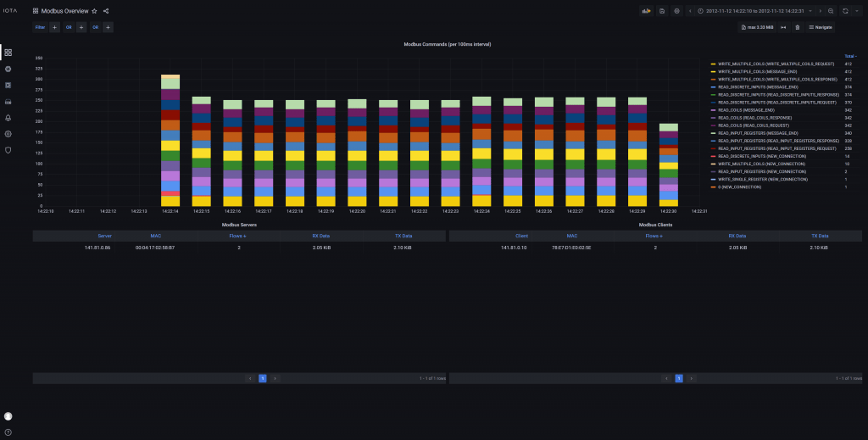Open the Server Admin shield icon
This screenshot has width=868, height=440.
point(8,150)
